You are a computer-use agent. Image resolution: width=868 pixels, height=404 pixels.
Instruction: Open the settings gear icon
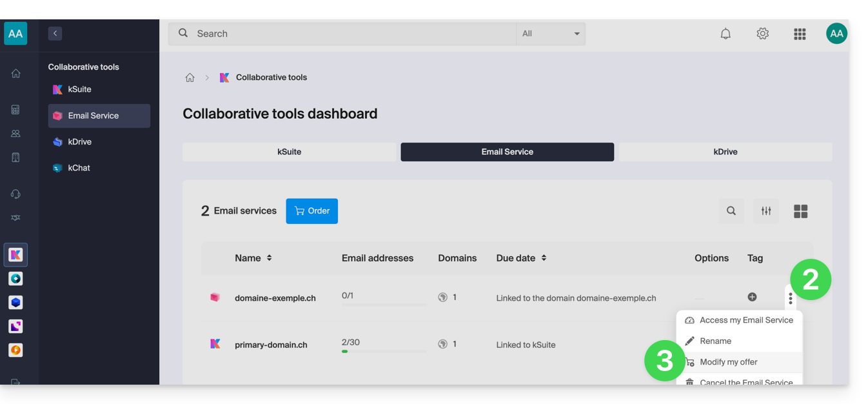[762, 34]
